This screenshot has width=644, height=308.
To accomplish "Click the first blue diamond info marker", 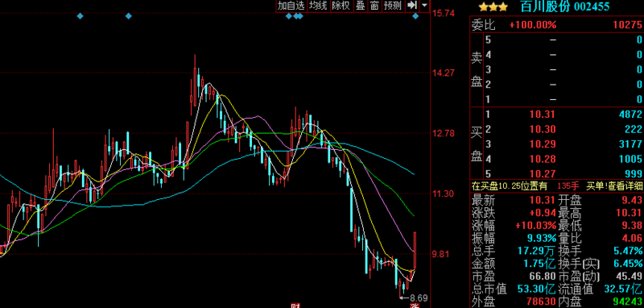I will point(80,16).
